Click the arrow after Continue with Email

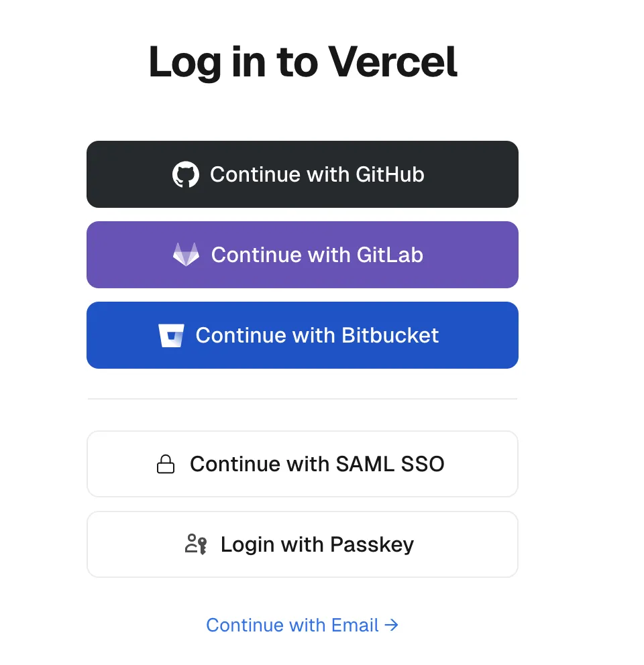392,625
